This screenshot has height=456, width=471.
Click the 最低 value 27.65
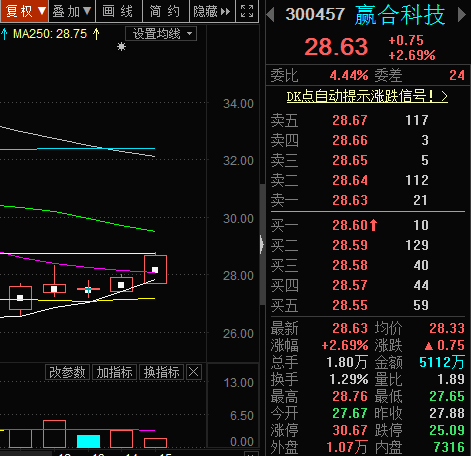(447, 396)
